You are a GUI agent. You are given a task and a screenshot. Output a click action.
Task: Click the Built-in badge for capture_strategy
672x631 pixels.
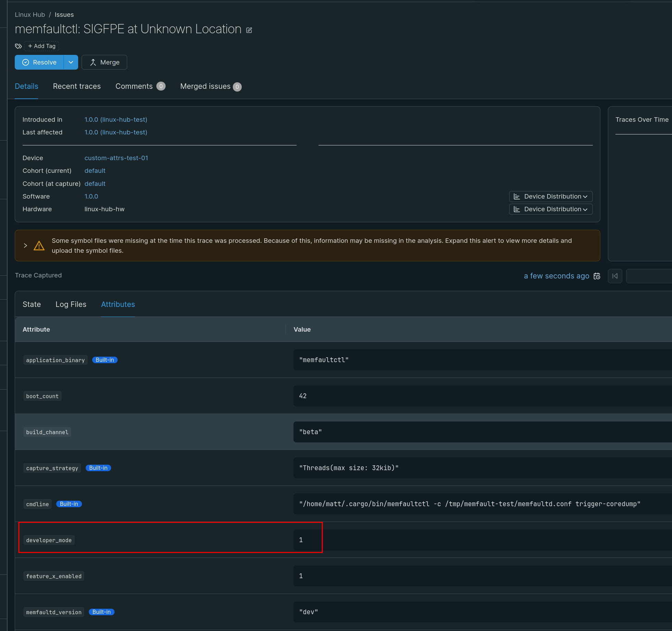coord(98,468)
